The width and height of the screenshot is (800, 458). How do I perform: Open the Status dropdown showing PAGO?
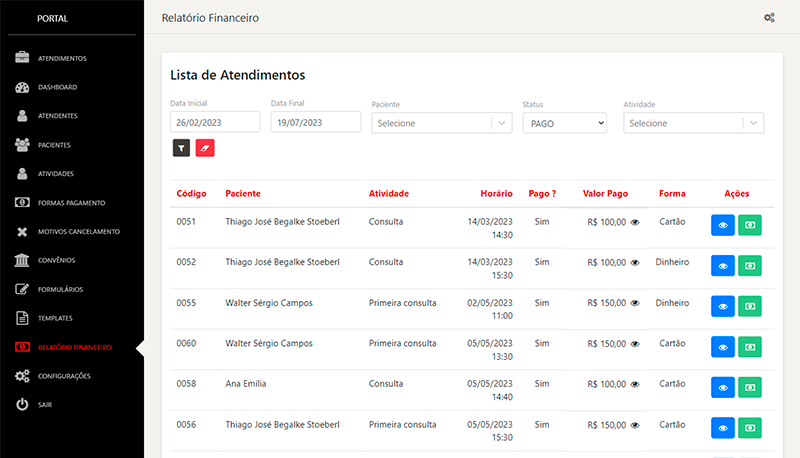tap(564, 123)
